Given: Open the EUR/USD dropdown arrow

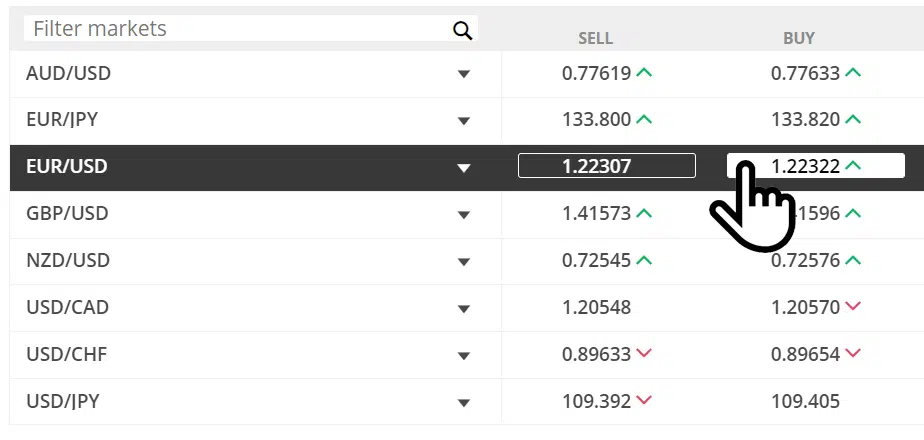Looking at the screenshot, I should [x=464, y=168].
